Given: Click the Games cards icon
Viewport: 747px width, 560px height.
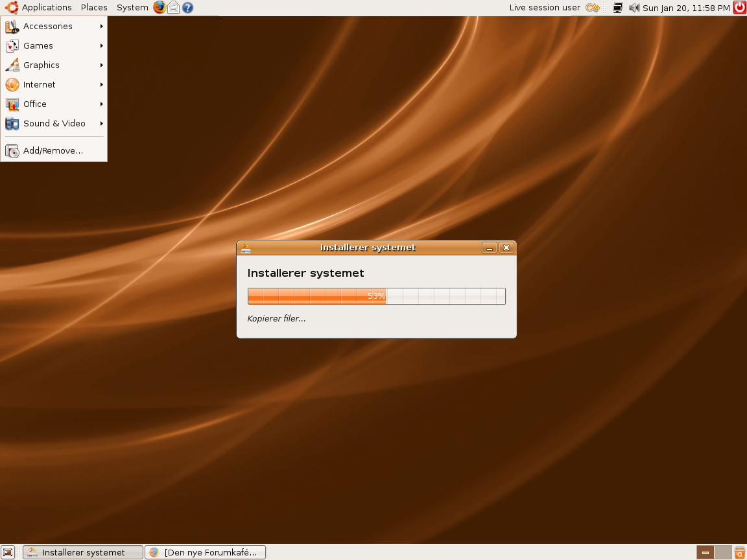Looking at the screenshot, I should pos(12,46).
